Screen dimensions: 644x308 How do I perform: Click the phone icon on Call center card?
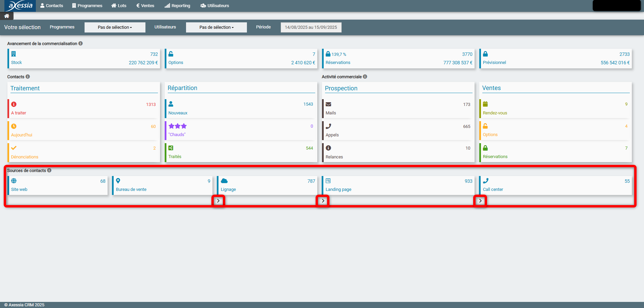pos(486,181)
